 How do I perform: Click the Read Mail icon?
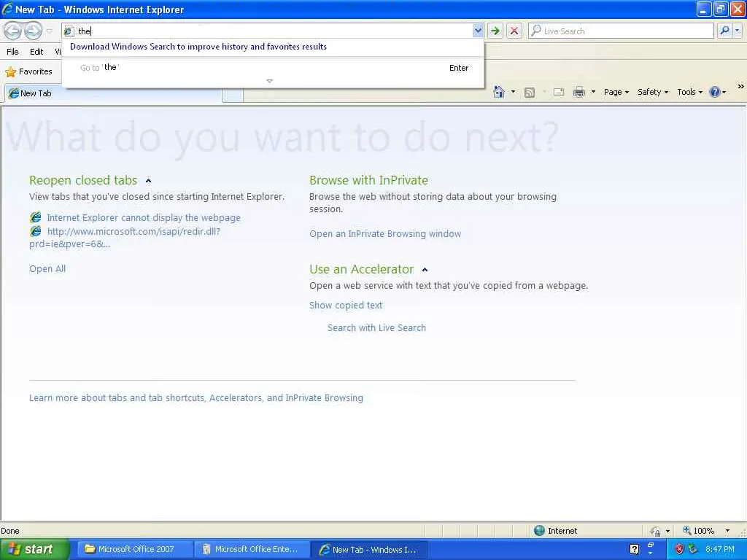[x=558, y=92]
